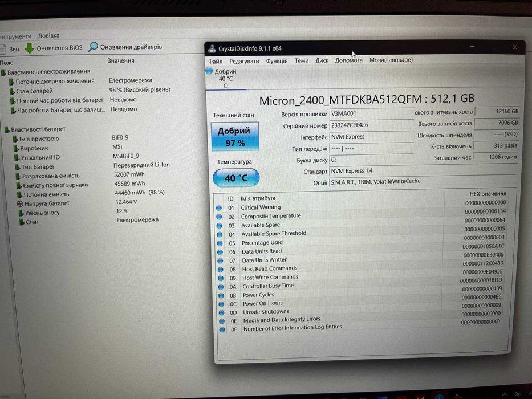Screen dimensions: 532x399
Task: Click the total host writes value 7096 GB
Action: pos(497,123)
